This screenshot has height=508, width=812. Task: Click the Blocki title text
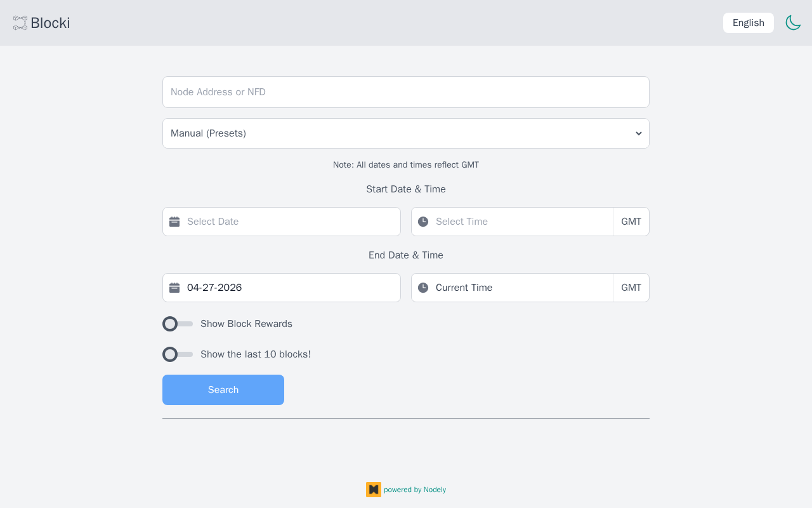coord(50,23)
